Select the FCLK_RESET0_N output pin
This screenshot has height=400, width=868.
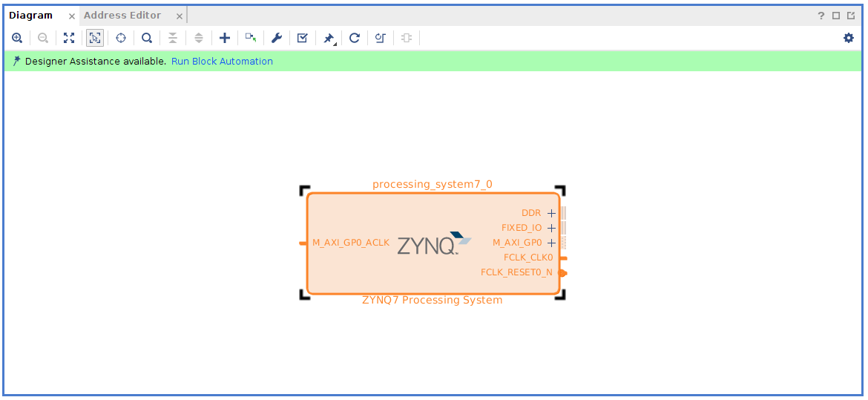(563, 272)
